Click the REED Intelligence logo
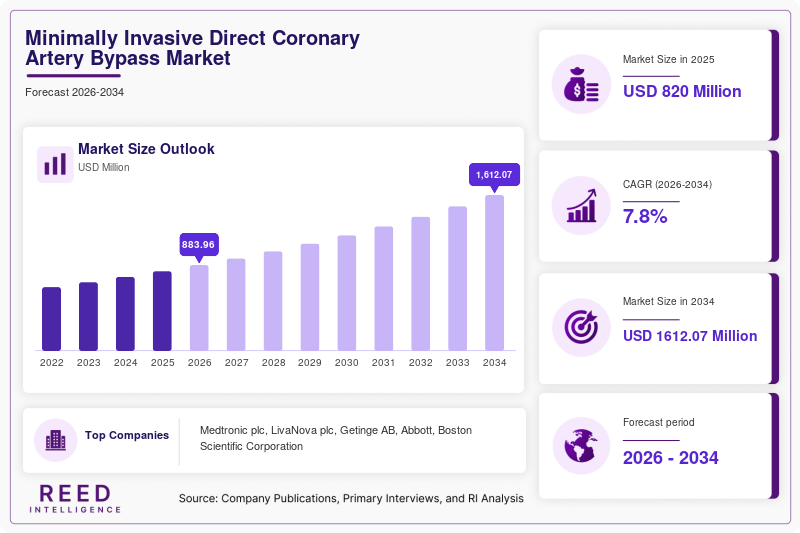Image resolution: width=800 pixels, height=533 pixels. point(75,498)
